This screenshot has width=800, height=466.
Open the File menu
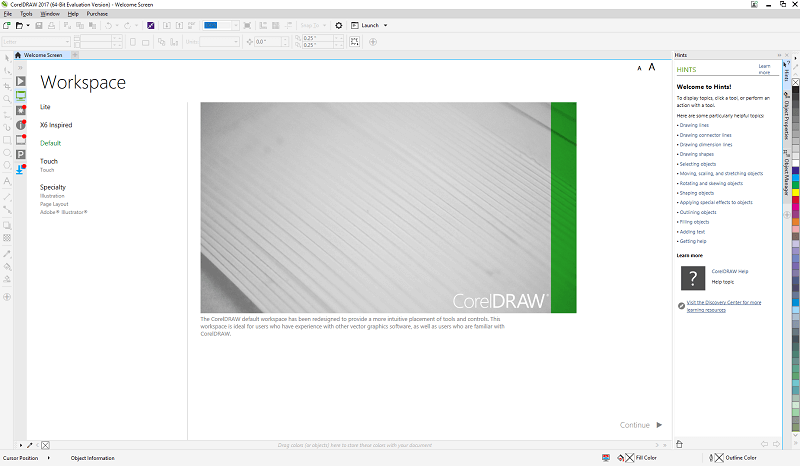click(x=8, y=14)
